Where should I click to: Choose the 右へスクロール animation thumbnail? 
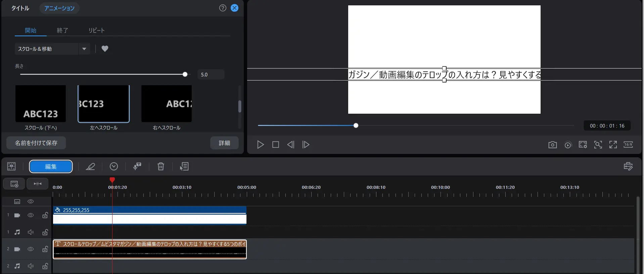[x=167, y=104]
